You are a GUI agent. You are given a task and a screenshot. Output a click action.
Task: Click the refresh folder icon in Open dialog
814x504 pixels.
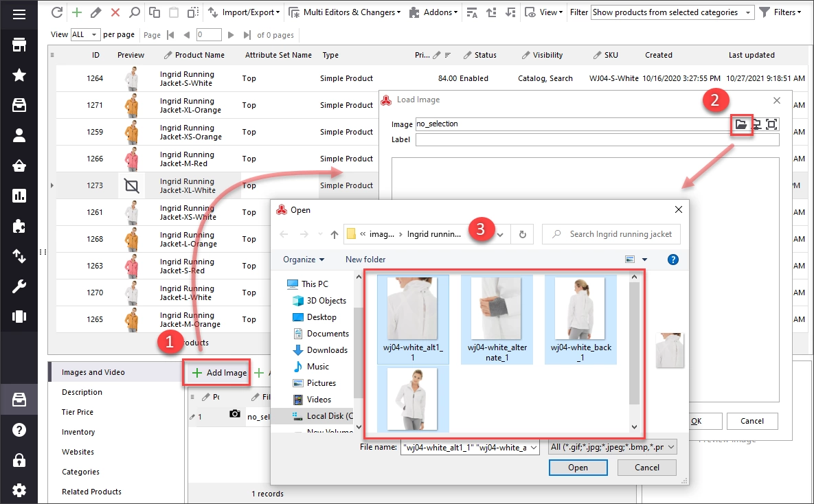[523, 235]
